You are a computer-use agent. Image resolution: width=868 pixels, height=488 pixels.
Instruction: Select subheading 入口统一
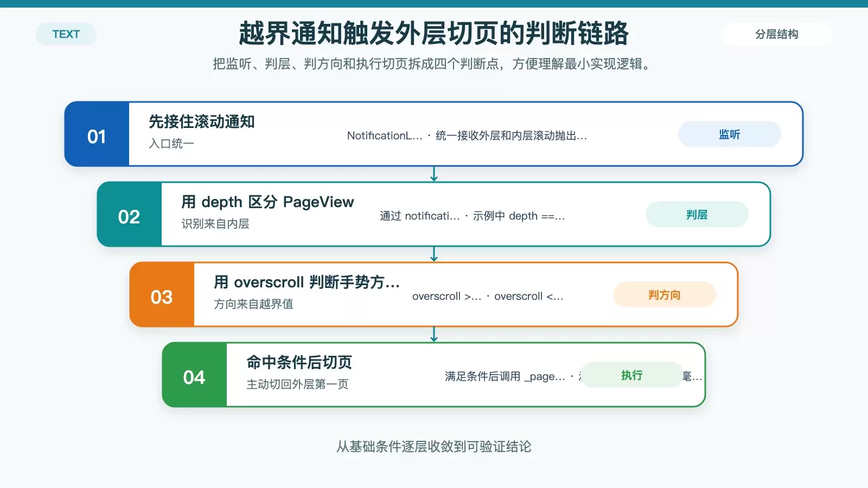click(171, 144)
